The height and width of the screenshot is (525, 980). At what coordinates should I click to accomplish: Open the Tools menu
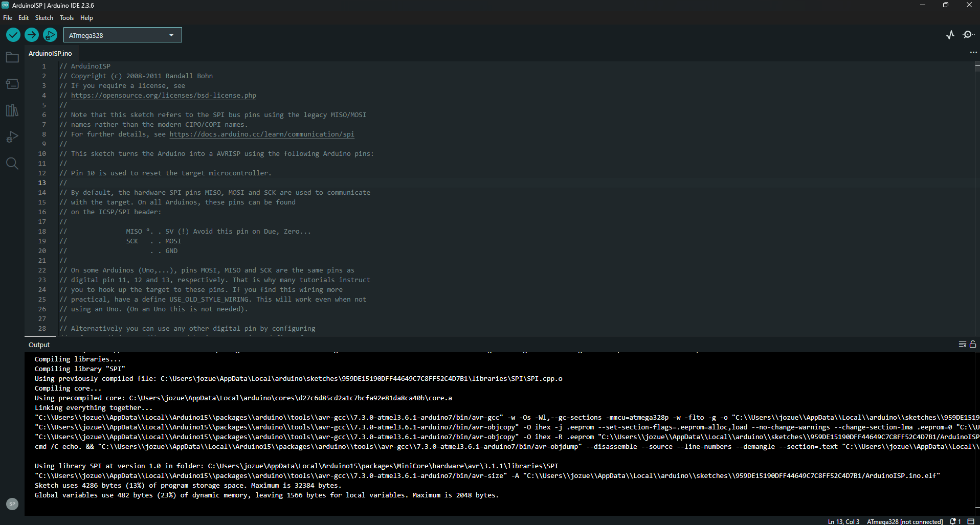[66, 18]
